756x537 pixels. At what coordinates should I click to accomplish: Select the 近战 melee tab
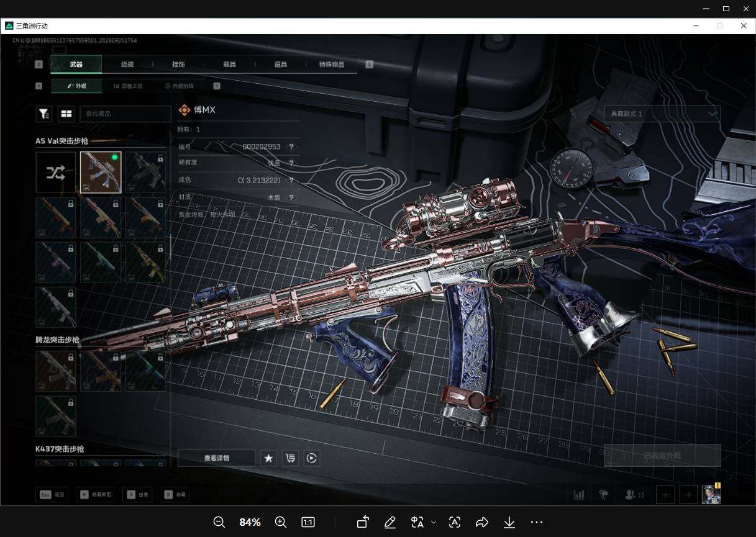click(x=127, y=65)
